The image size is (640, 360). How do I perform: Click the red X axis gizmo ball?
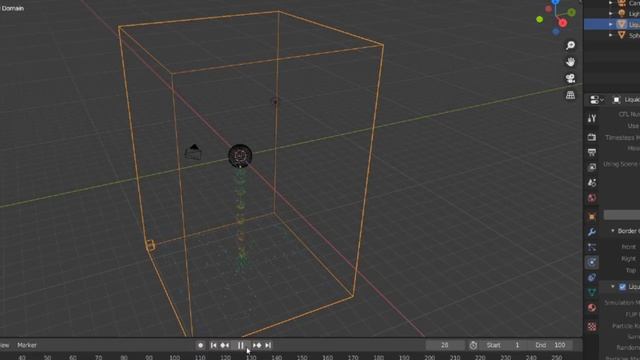pyautogui.click(x=563, y=23)
